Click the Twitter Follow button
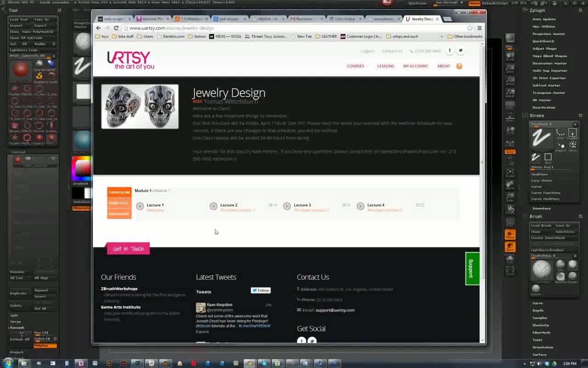Viewport: 588px width, 368px height. click(260, 290)
